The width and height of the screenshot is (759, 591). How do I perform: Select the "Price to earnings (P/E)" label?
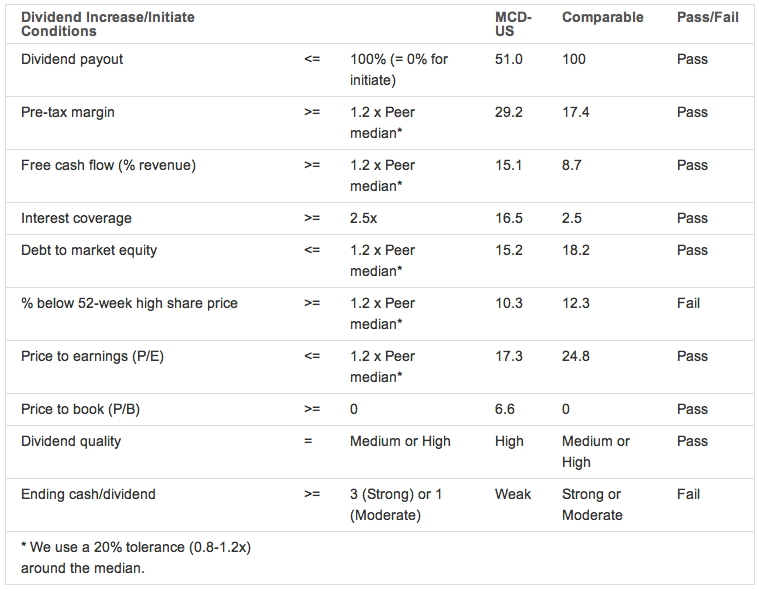92,356
